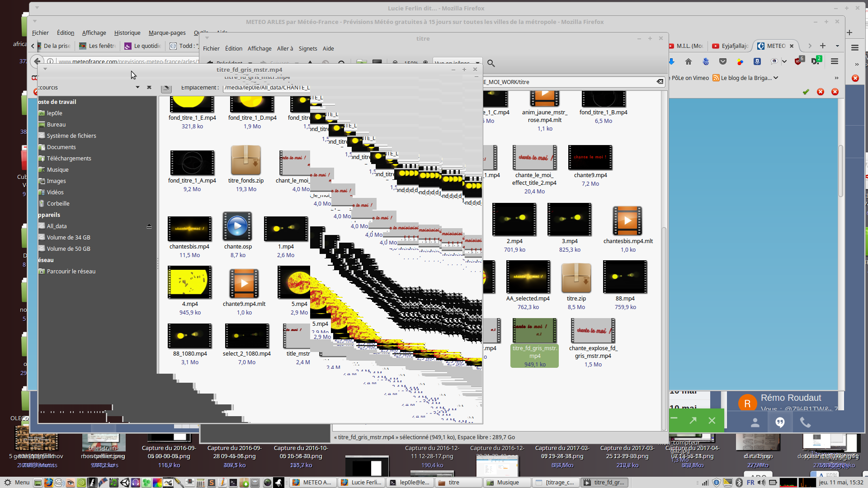868x488 pixels.
Task: Click the Firefox home button
Action: (688, 61)
